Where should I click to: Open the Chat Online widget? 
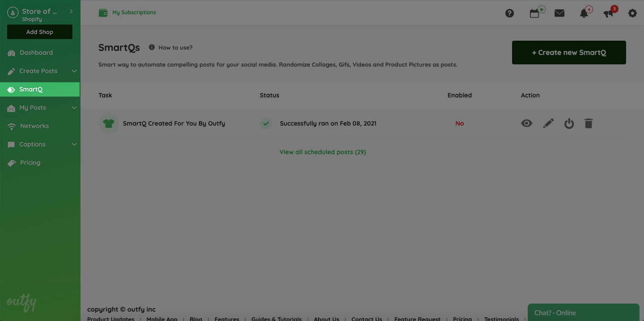point(584,313)
